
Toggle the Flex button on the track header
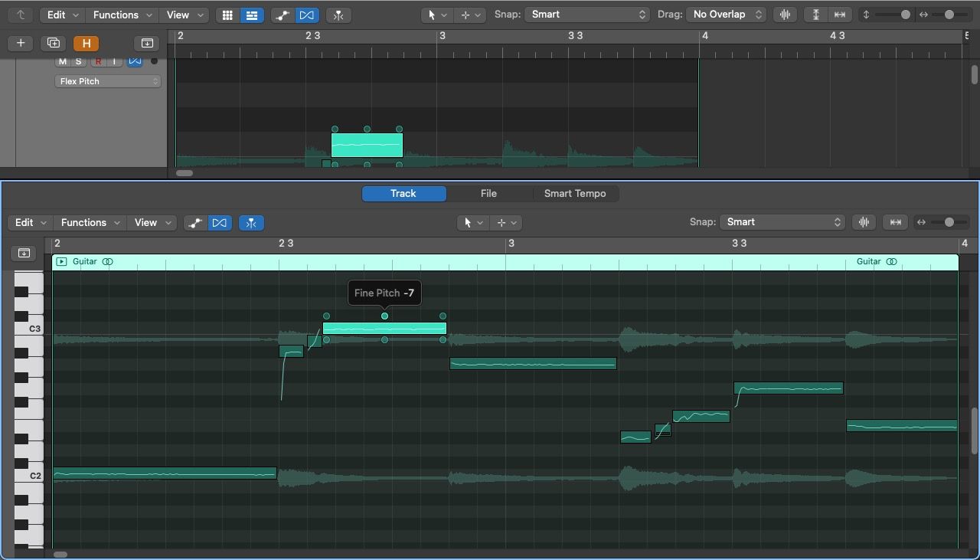pyautogui.click(x=135, y=61)
